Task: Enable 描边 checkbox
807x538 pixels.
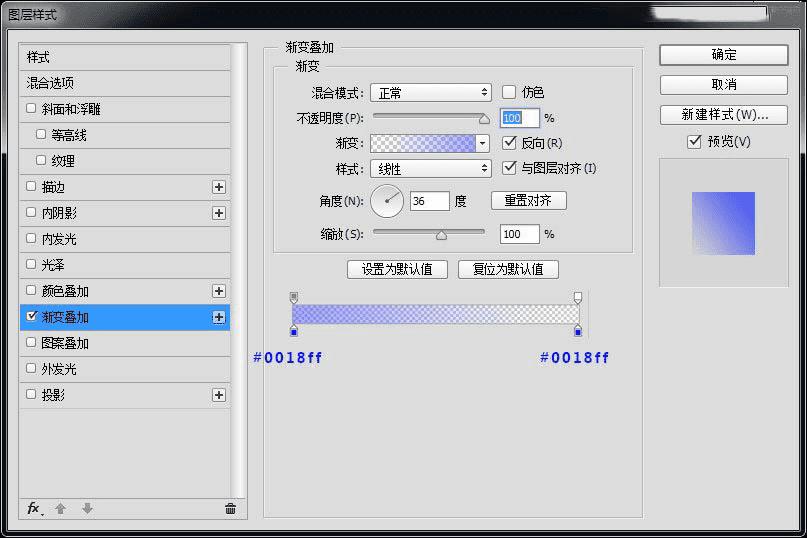Action: coord(31,186)
